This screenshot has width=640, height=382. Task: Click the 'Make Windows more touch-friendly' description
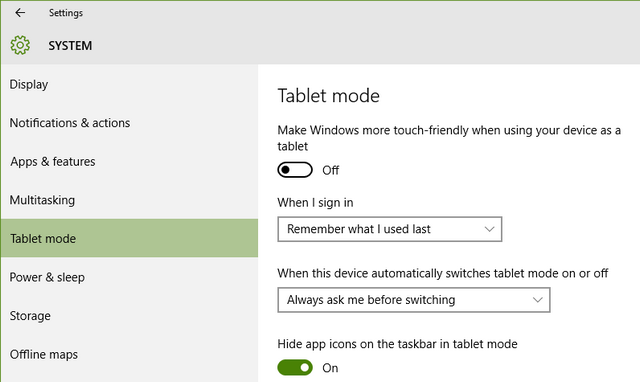pos(449,138)
